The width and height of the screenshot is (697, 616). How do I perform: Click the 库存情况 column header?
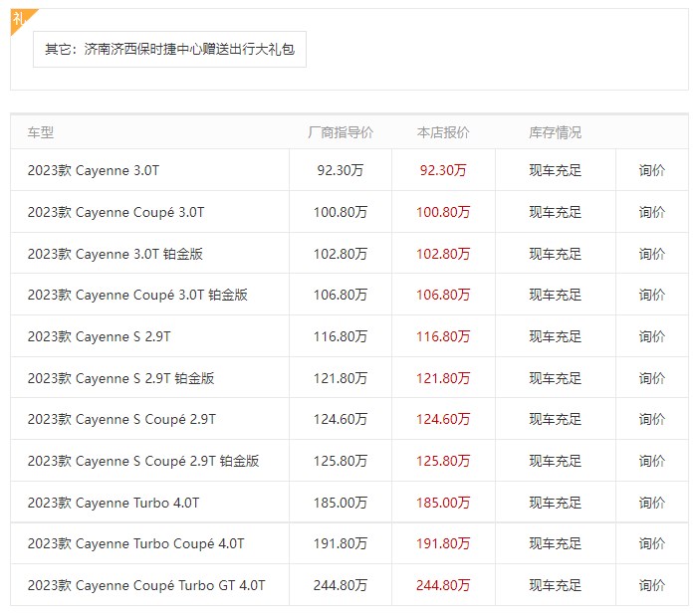coord(556,132)
